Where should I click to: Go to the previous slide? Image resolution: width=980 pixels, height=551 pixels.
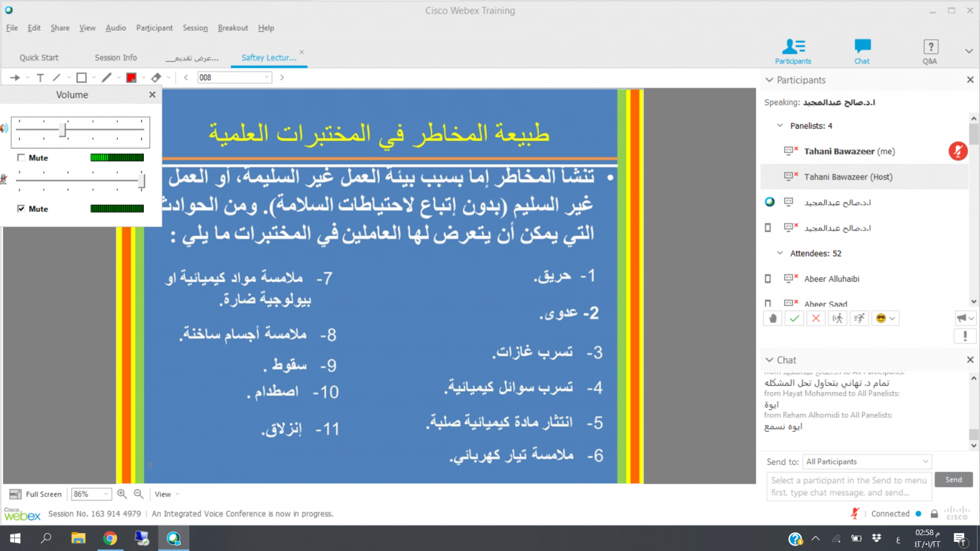click(186, 78)
